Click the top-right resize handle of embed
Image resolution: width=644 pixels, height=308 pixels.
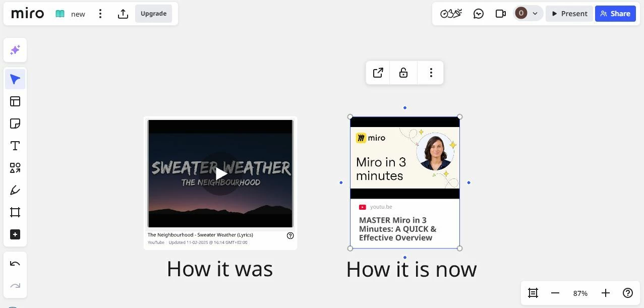coord(459,117)
